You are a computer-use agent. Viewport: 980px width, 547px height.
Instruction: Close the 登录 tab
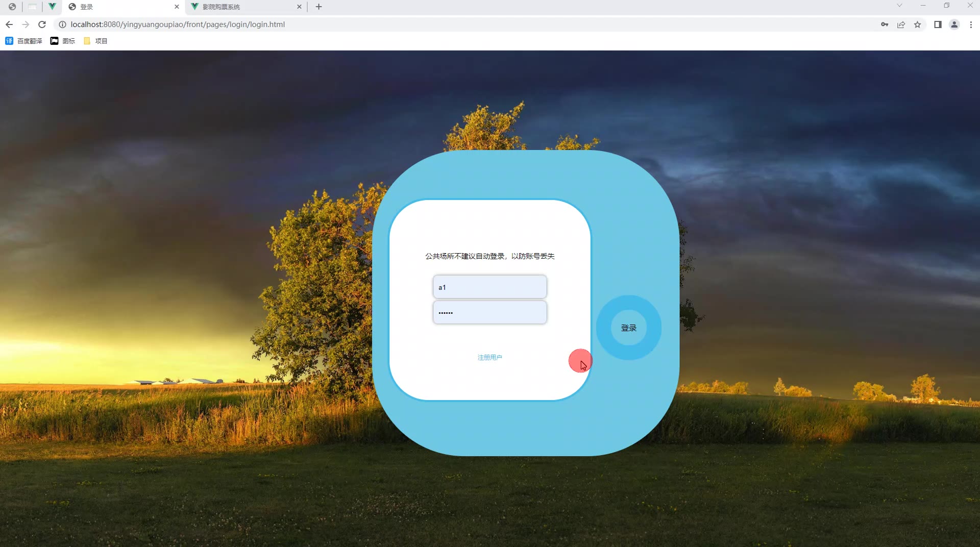coord(177,7)
